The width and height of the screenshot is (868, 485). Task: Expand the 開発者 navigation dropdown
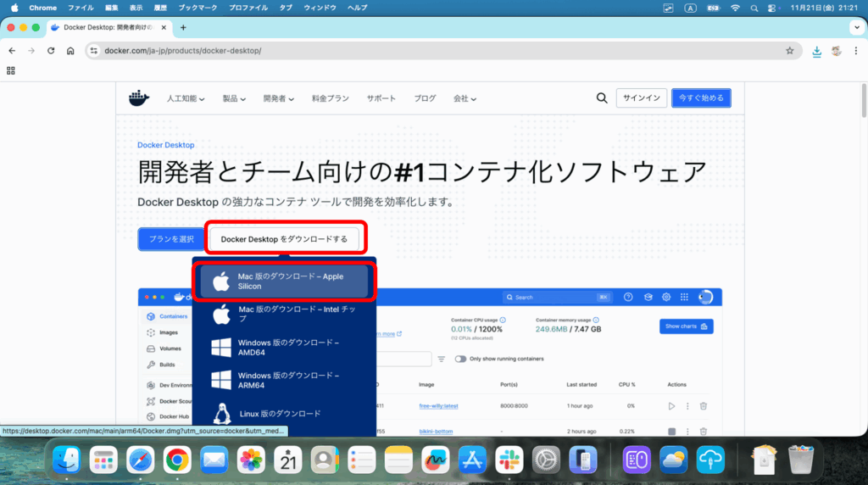278,98
